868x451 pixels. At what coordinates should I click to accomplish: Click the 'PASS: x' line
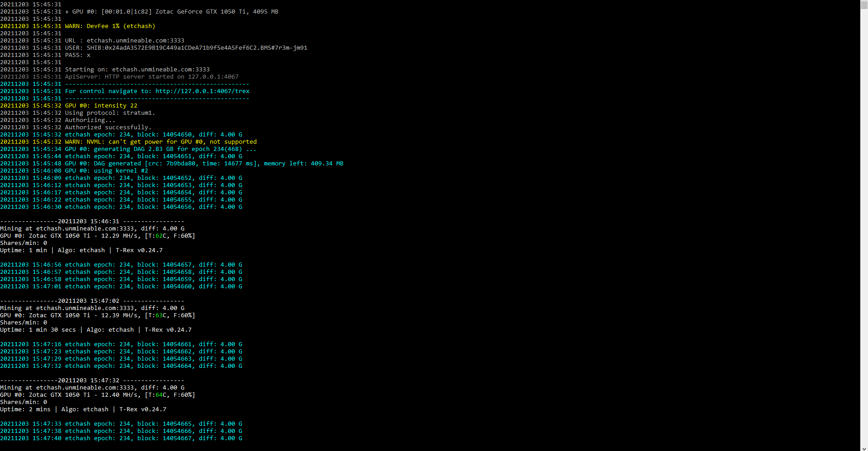click(45, 55)
